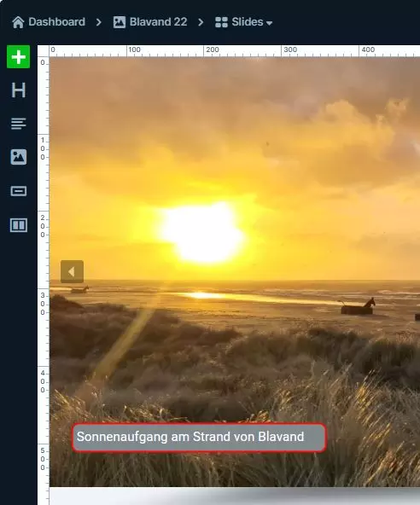Open the Slides dropdown menu

(x=243, y=22)
